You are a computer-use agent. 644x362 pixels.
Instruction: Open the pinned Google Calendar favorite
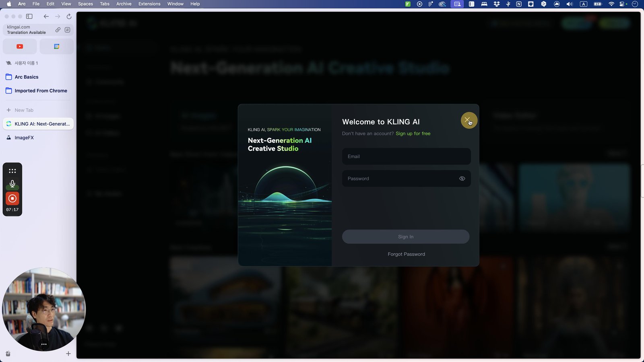(x=57, y=47)
